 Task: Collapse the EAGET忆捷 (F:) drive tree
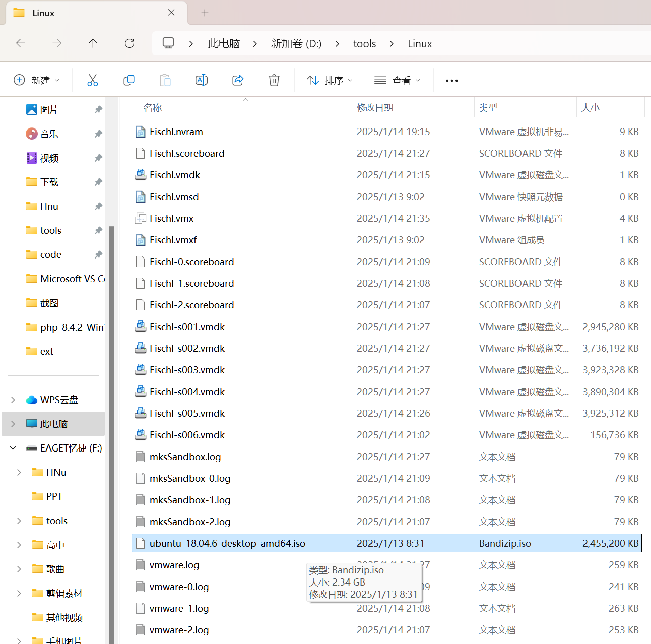pyautogui.click(x=13, y=448)
